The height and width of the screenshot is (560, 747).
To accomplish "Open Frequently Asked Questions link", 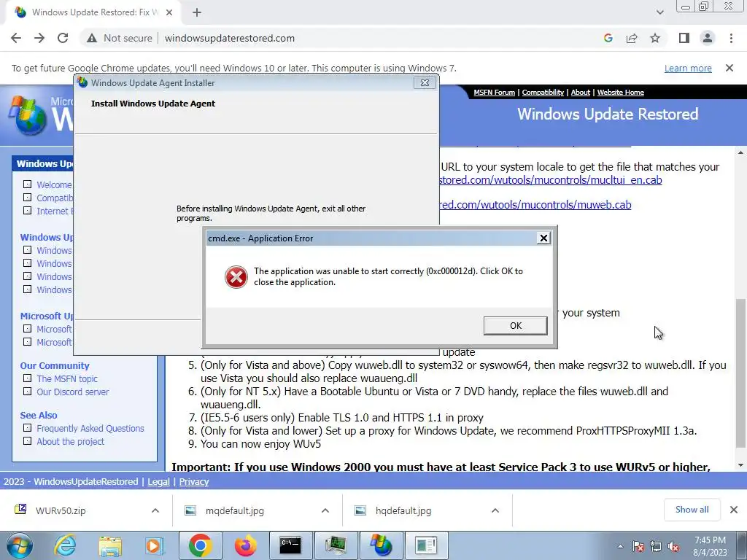I will [90, 429].
